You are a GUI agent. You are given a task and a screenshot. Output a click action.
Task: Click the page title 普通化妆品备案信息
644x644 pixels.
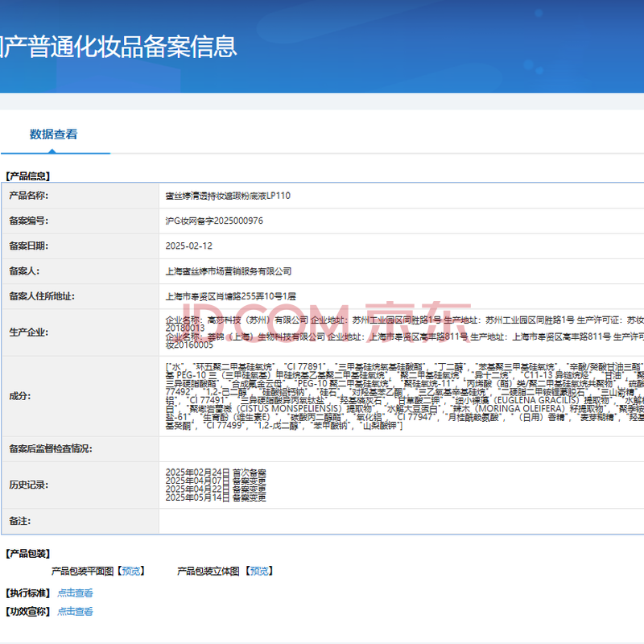pyautogui.click(x=121, y=47)
